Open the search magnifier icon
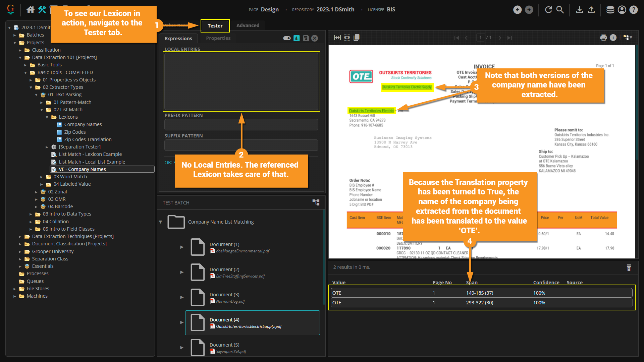644x362 pixels. tap(560, 10)
